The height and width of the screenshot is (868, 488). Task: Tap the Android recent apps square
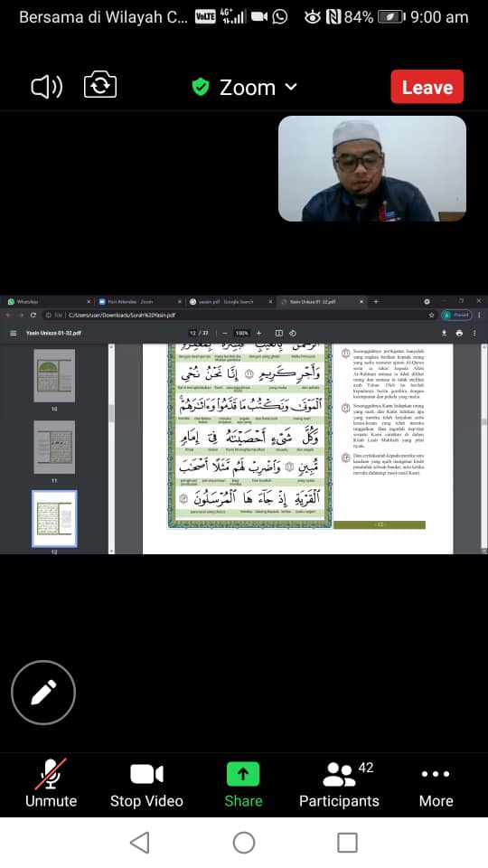(x=347, y=843)
